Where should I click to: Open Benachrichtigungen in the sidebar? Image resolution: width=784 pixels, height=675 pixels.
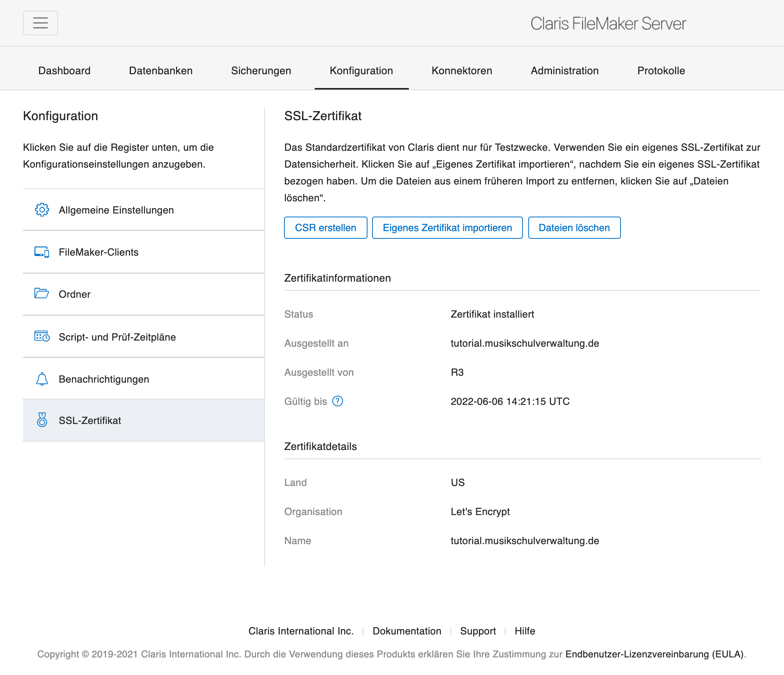144,379
